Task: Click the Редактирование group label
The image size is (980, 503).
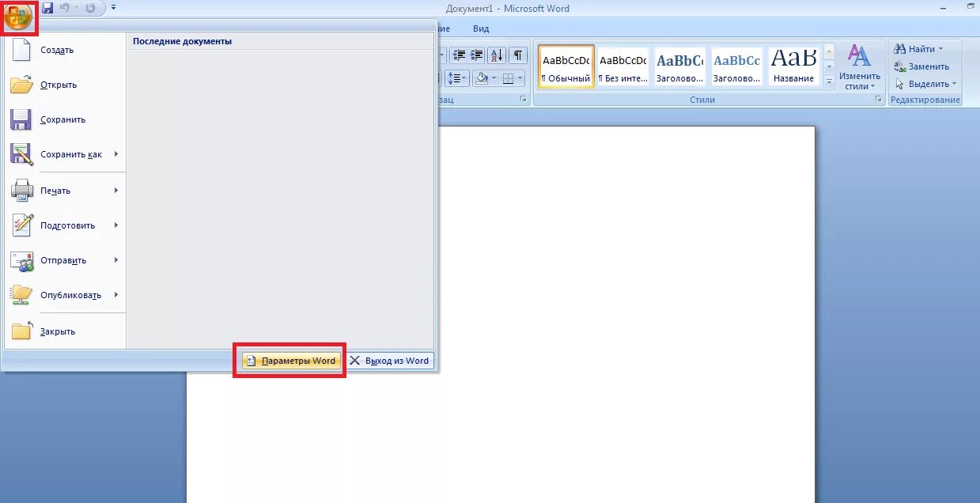Action: (x=925, y=100)
